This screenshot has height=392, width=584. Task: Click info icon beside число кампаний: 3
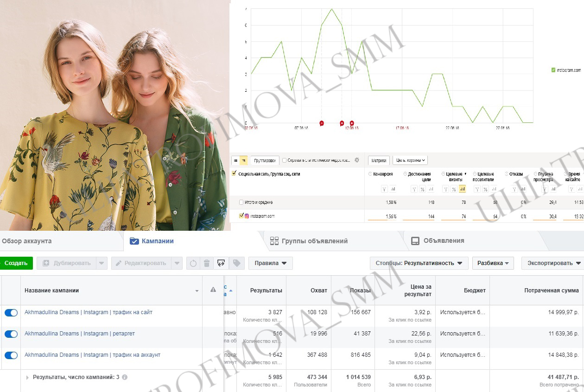pyautogui.click(x=125, y=377)
